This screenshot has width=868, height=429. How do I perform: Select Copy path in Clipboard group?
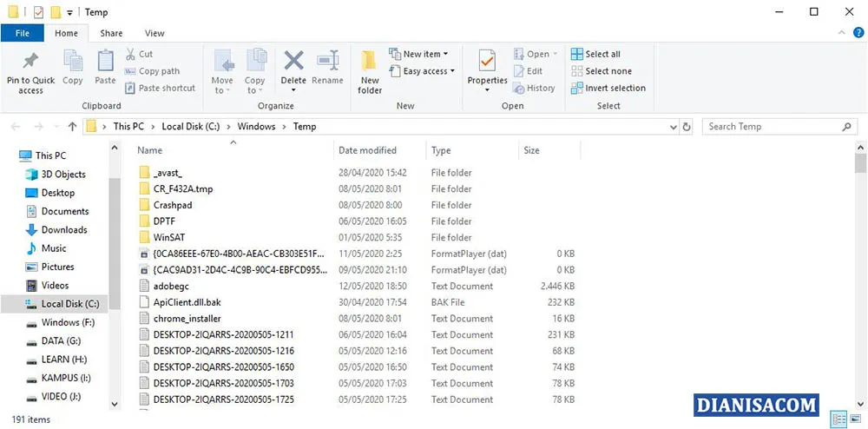(x=152, y=71)
